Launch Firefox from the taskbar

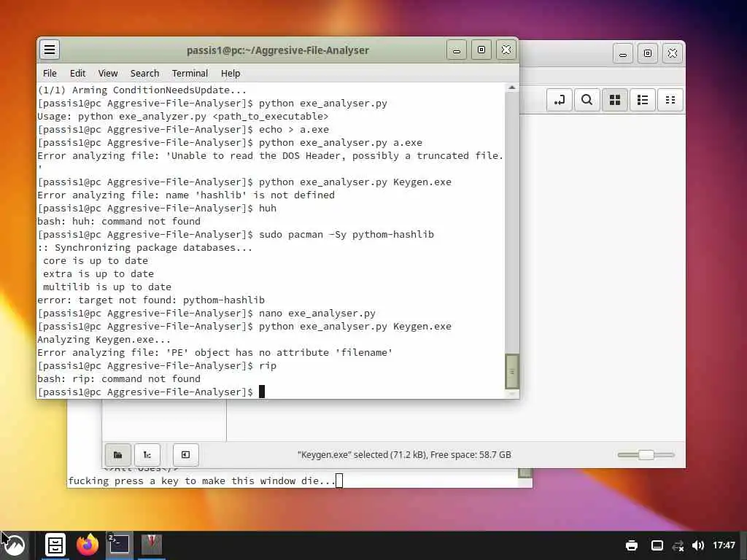coord(88,545)
